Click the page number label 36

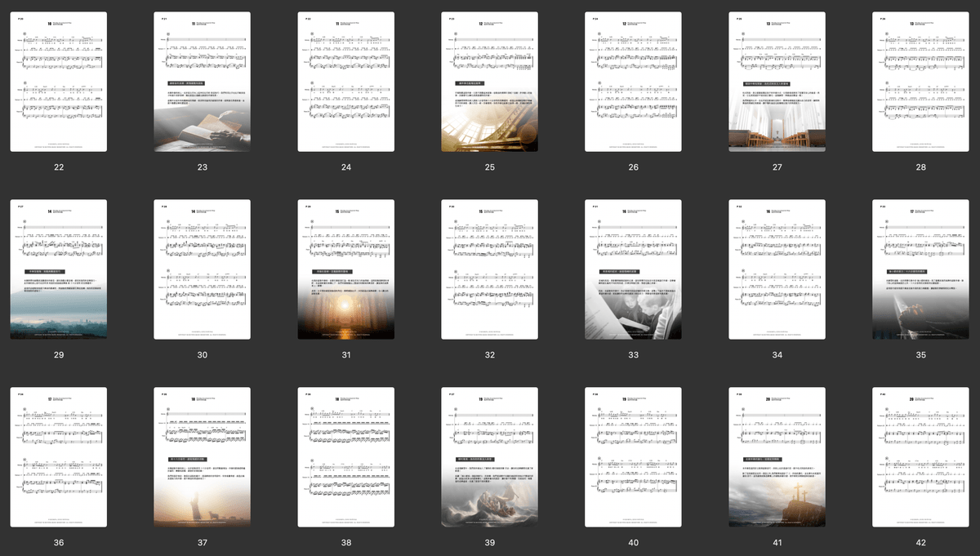coord(59,542)
